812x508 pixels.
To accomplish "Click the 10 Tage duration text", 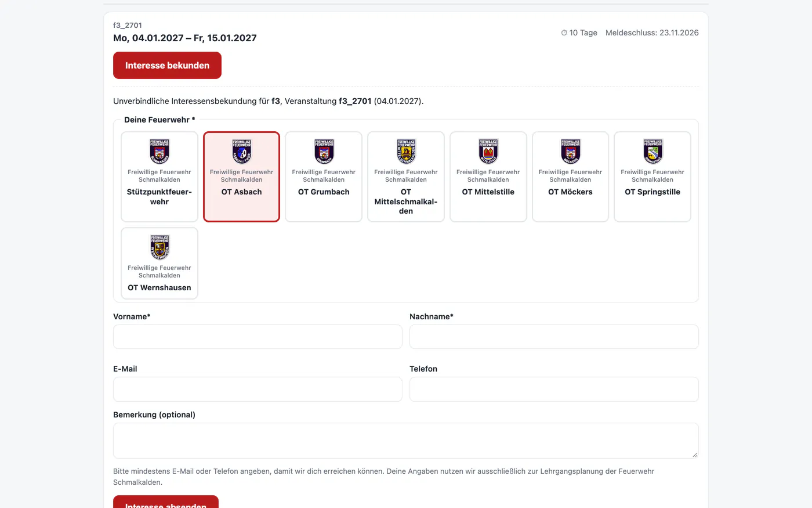I will (x=583, y=33).
